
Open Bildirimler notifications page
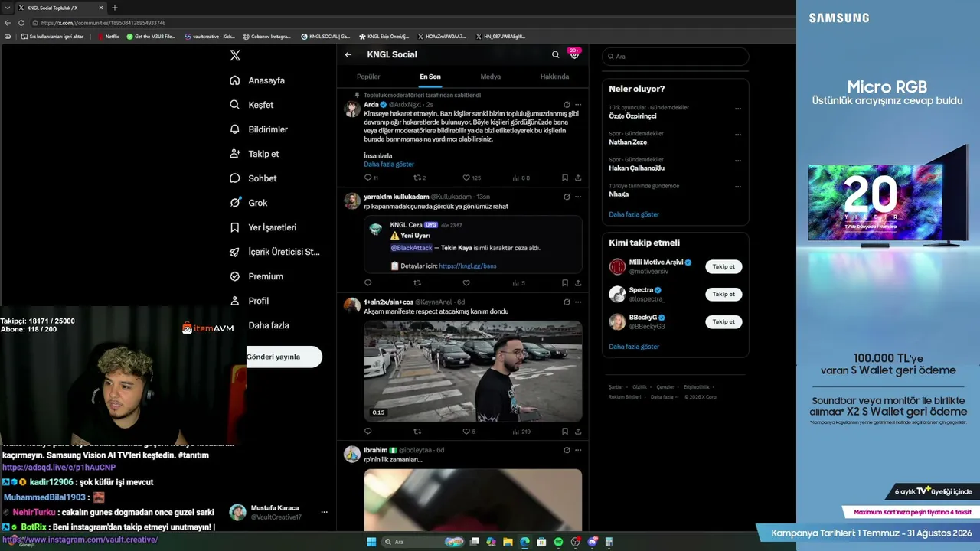pyautogui.click(x=259, y=129)
